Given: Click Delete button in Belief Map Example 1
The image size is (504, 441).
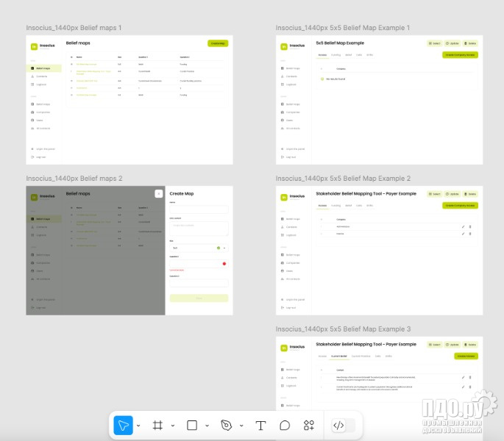Looking at the screenshot, I should point(470,43).
